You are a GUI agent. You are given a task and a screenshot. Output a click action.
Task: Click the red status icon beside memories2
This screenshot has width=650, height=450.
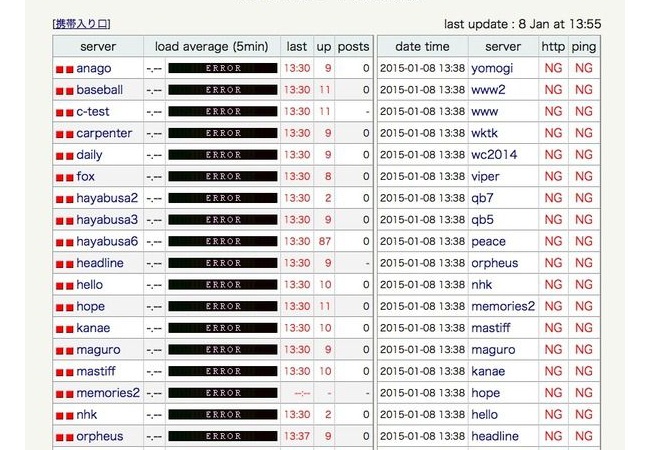pos(65,394)
